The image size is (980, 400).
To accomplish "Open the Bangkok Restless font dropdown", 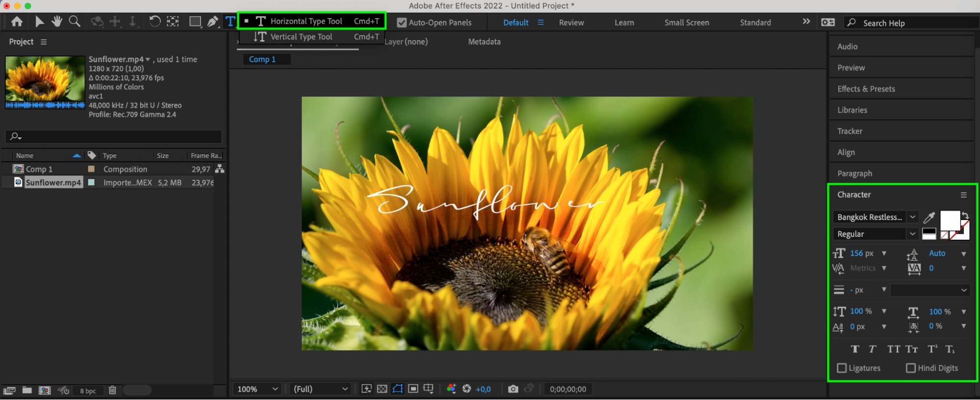I will click(912, 217).
